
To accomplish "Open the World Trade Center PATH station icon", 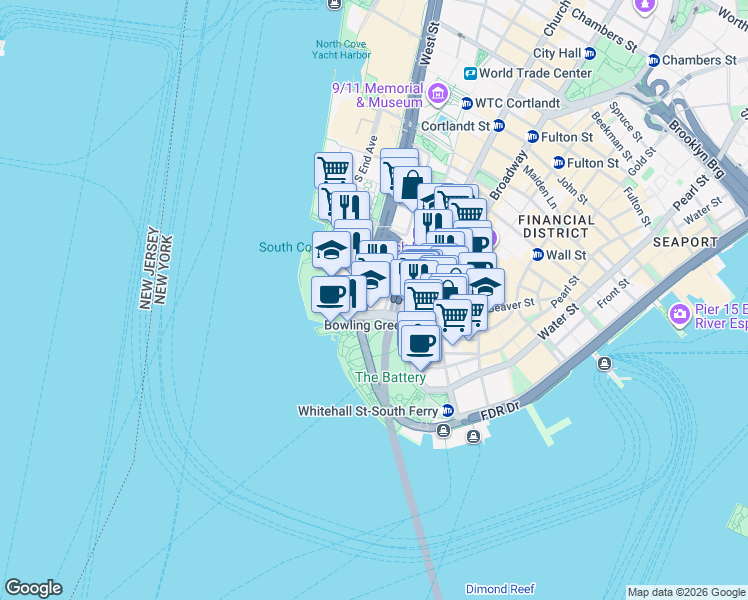I will (x=470, y=73).
